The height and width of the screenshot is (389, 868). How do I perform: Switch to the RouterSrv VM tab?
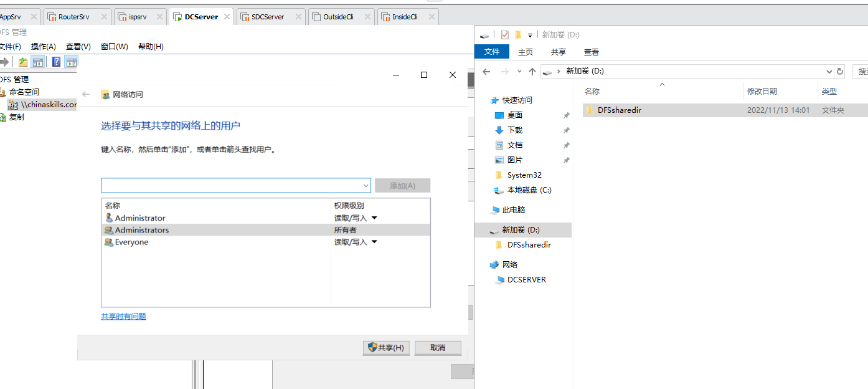point(77,17)
